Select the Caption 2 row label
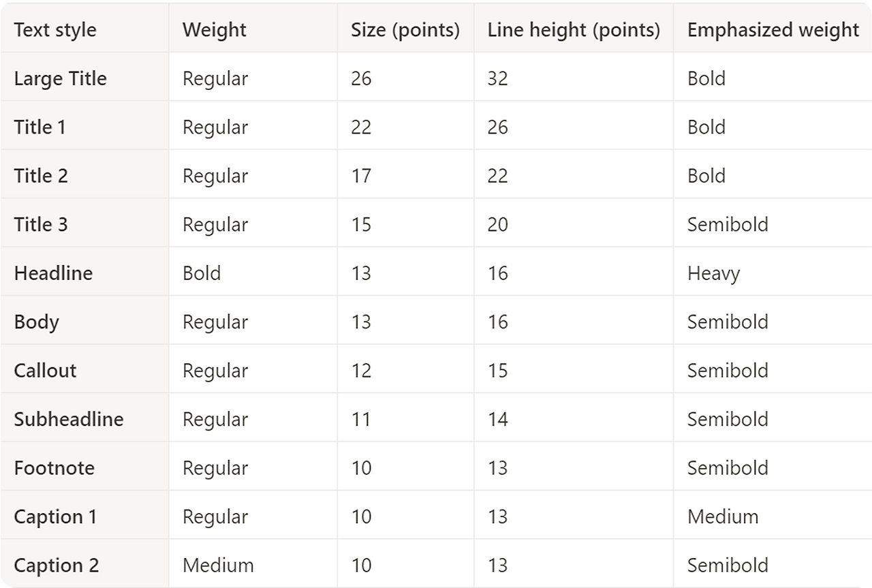 click(x=57, y=566)
